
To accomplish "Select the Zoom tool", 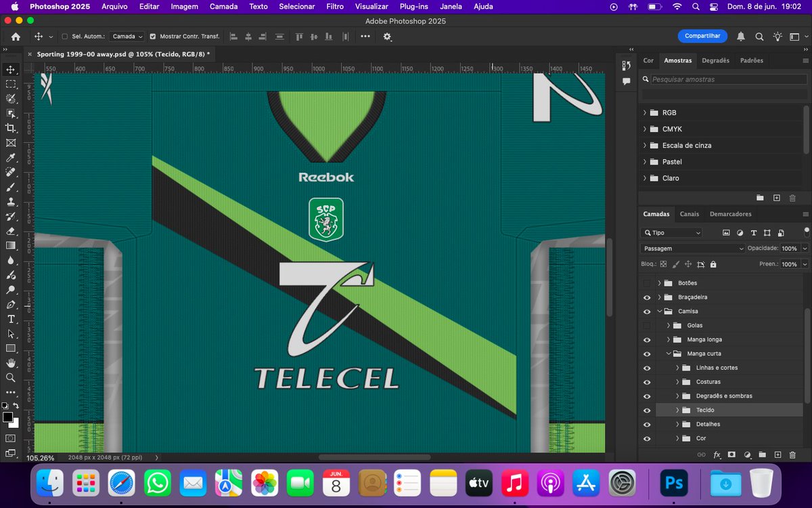I will click(11, 378).
